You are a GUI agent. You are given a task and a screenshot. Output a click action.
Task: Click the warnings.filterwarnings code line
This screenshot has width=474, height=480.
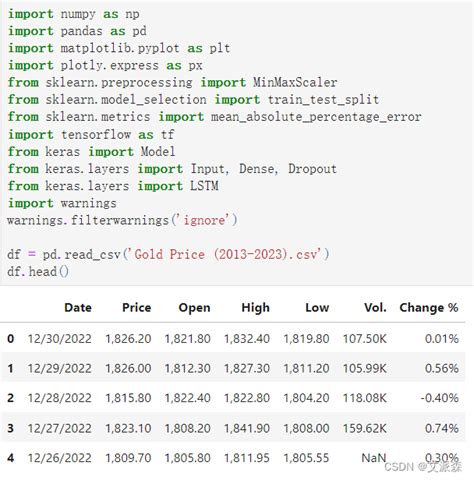[x=122, y=220]
